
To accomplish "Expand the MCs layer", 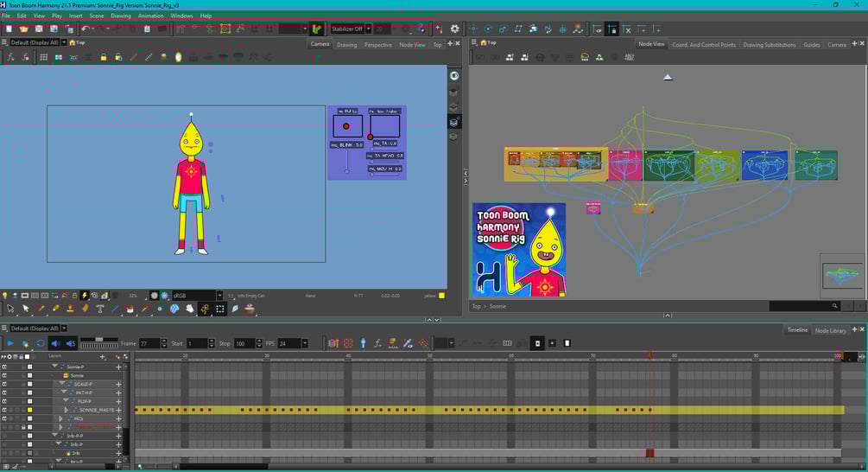I will point(61,418).
